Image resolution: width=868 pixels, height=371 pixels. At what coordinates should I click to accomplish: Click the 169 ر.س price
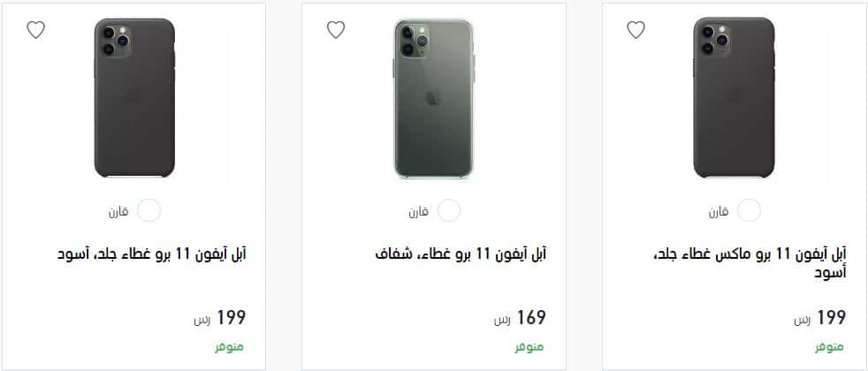point(520,318)
